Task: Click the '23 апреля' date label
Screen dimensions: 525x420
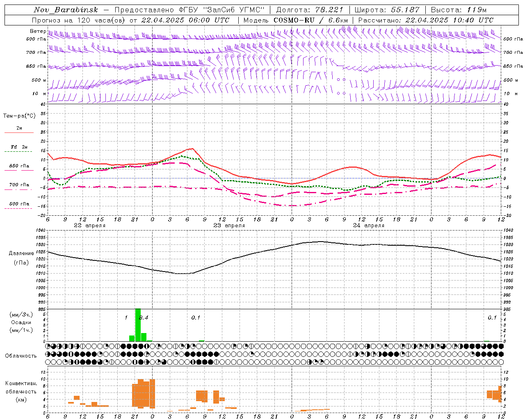Action: (229, 226)
